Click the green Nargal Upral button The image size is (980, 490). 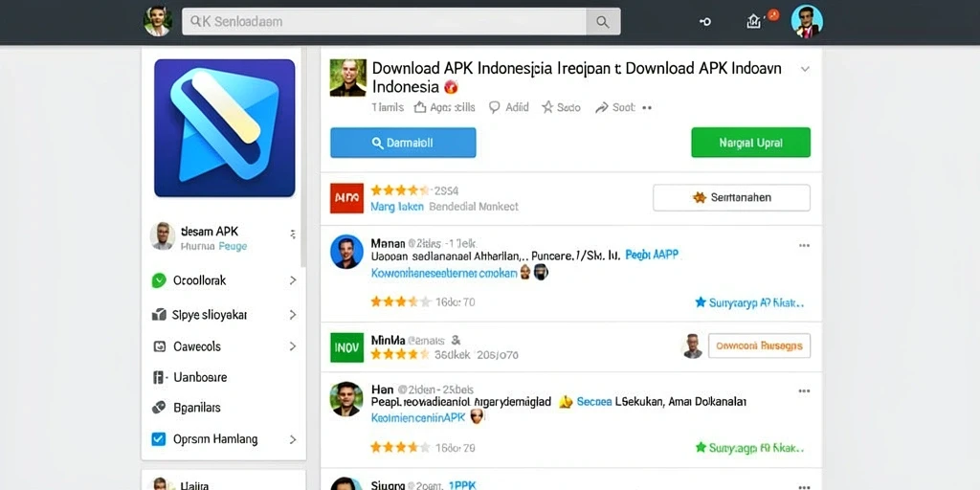tap(750, 143)
